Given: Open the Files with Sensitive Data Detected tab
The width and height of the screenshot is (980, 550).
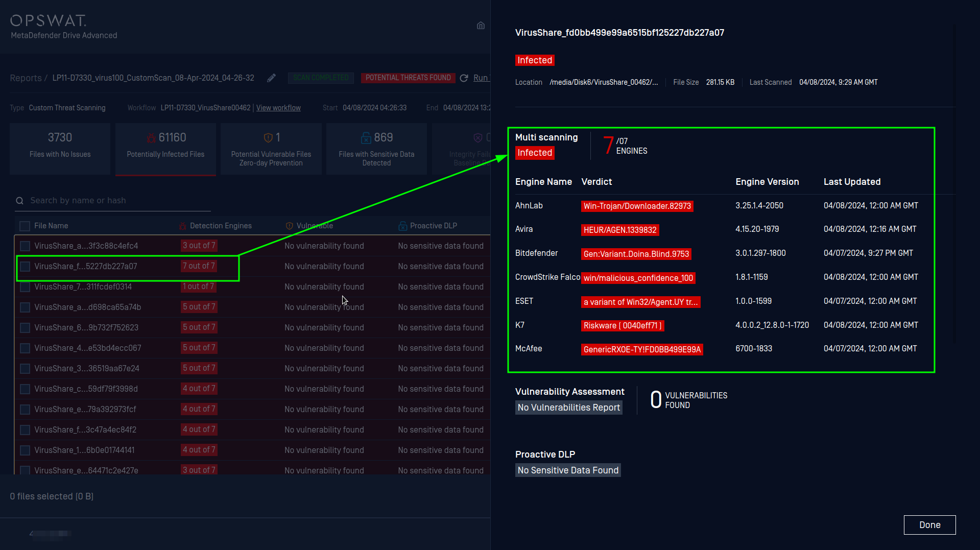Looking at the screenshot, I should [x=376, y=149].
